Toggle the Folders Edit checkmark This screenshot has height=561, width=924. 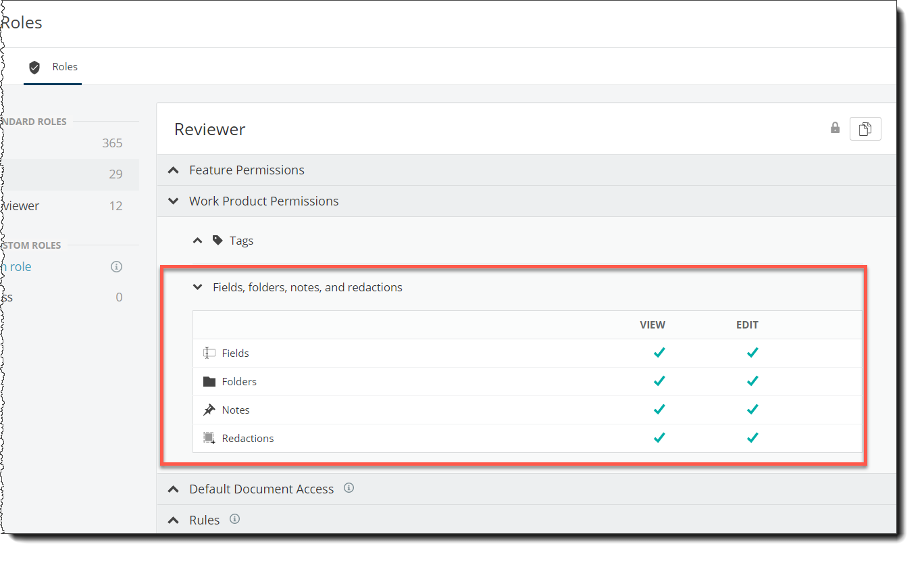click(x=752, y=381)
